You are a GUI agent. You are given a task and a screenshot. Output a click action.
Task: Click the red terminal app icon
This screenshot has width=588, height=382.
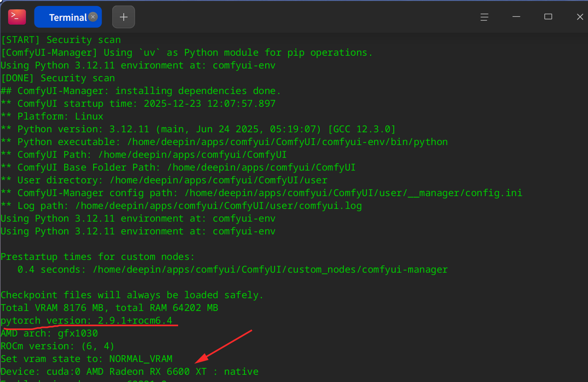tap(17, 17)
